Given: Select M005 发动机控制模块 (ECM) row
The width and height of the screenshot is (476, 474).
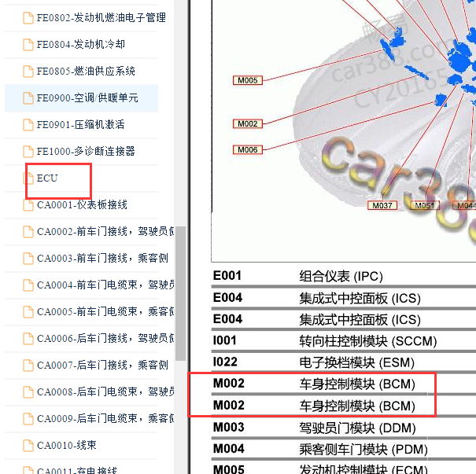Looking at the screenshot, I should coord(344,468).
